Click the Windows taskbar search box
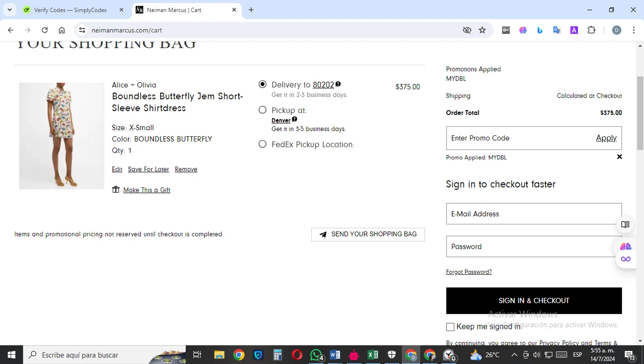Viewport: 644px width, 364px height. tap(105, 355)
